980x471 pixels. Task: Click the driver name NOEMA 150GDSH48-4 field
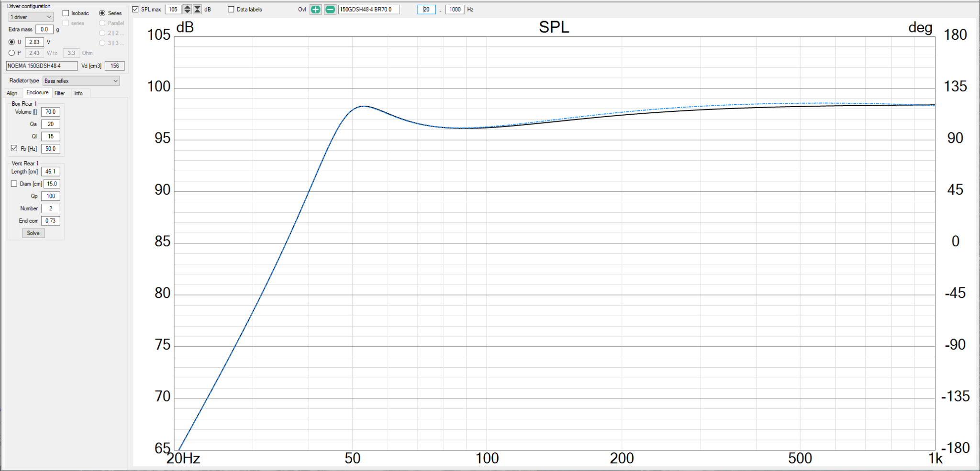[42, 66]
